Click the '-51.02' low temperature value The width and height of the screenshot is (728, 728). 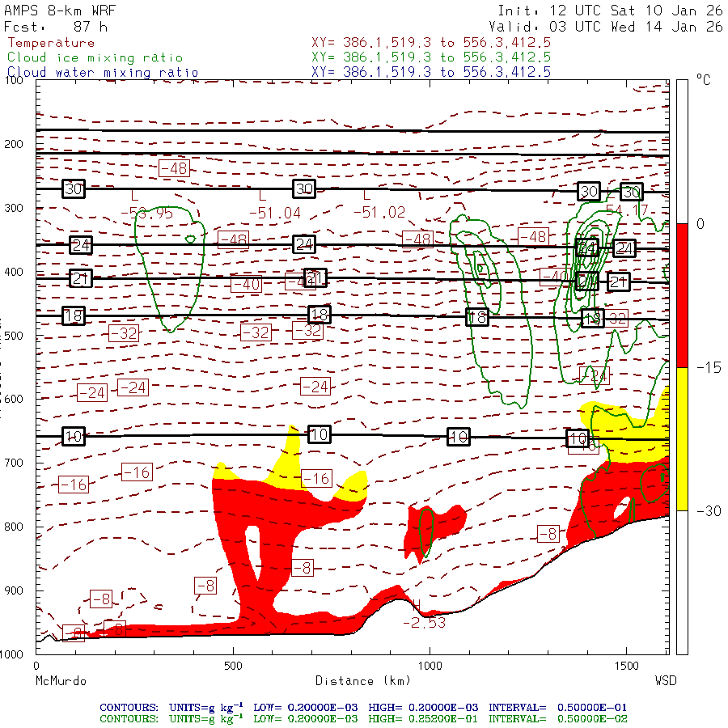coord(379,213)
